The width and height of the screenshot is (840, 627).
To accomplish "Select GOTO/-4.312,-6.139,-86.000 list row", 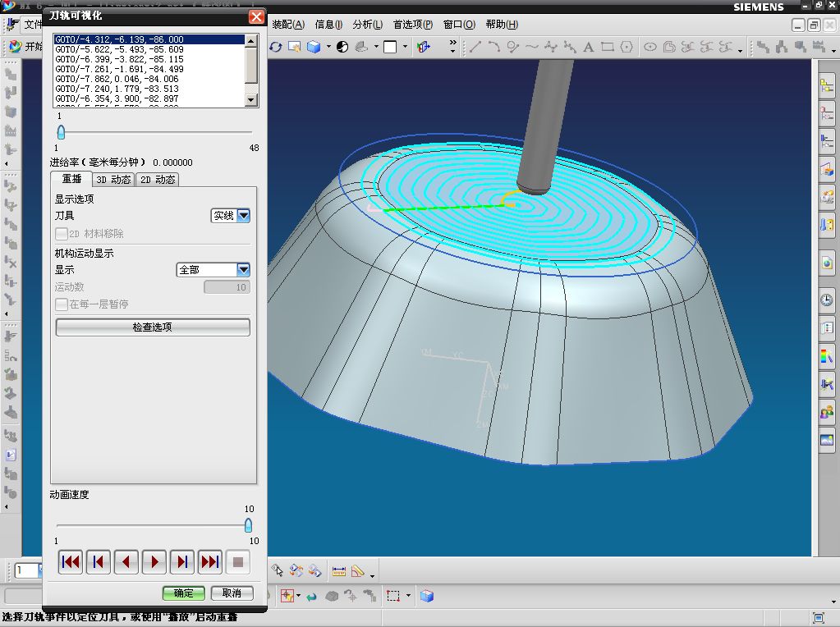I will (x=149, y=39).
